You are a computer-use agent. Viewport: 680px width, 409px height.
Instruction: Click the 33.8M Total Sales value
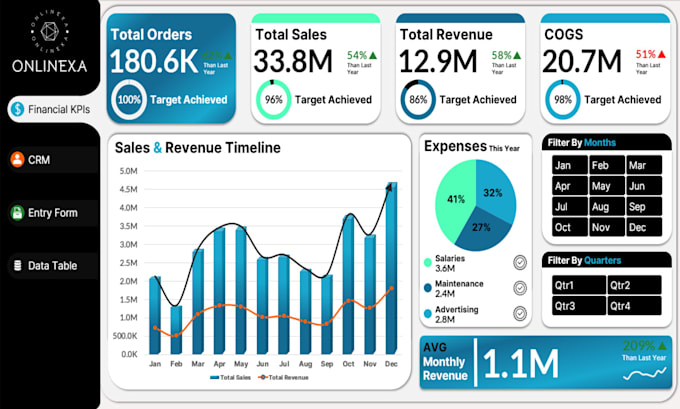click(293, 61)
